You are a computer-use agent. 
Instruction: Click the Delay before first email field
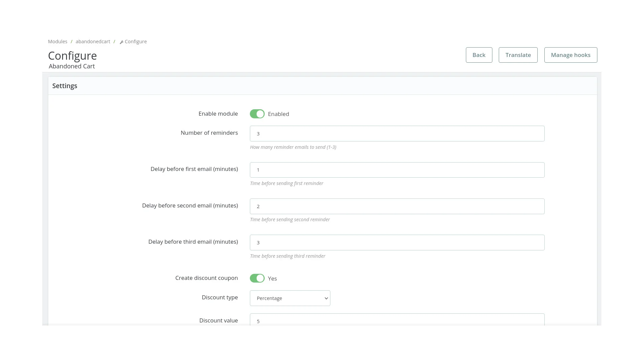pos(397,170)
